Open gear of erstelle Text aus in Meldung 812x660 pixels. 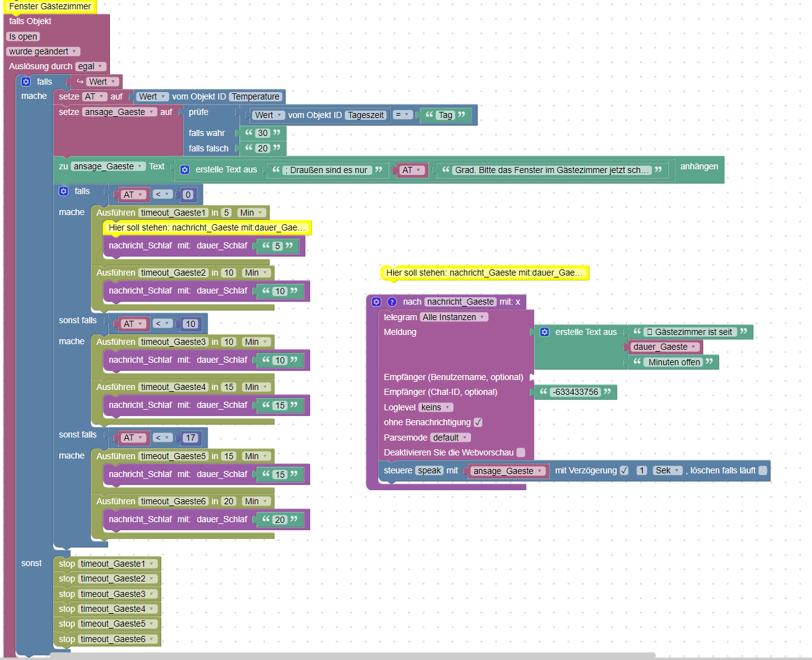(544, 332)
